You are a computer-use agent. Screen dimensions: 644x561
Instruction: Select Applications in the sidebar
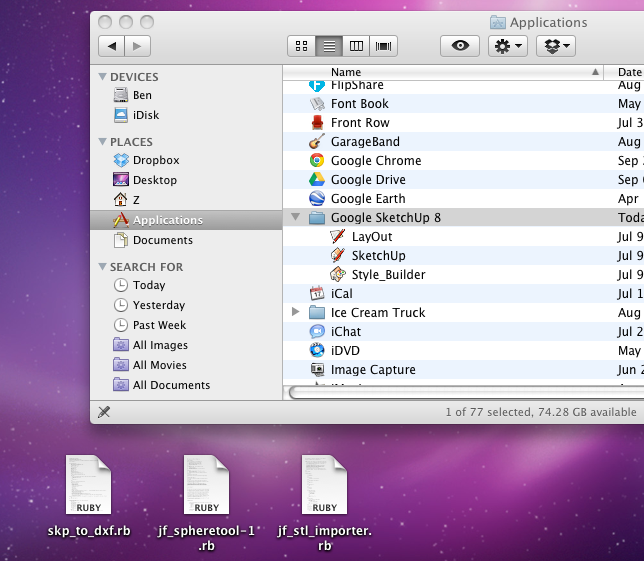[x=186, y=220]
